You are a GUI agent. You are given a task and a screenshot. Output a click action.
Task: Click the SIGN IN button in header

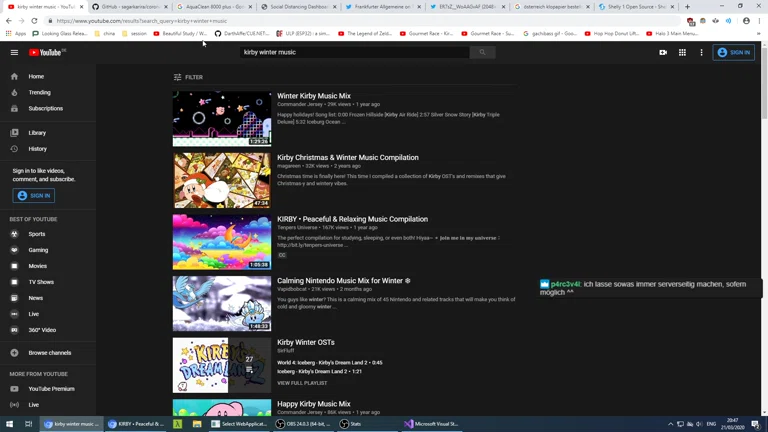click(733, 52)
